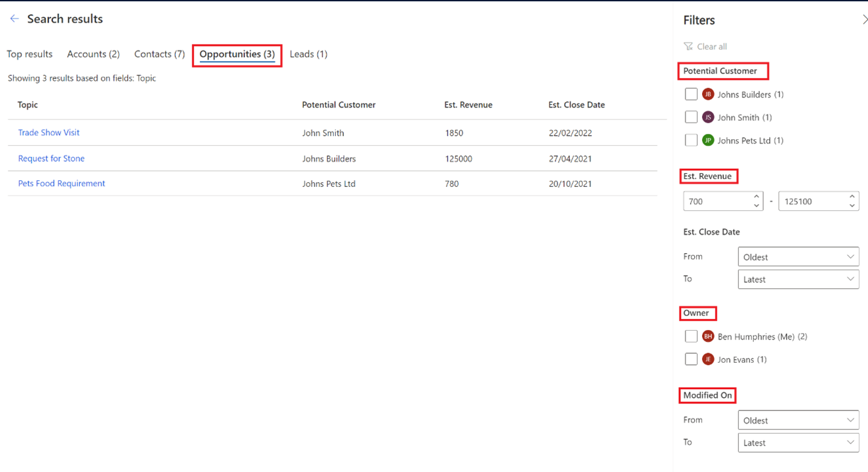Click the John Smith JS avatar

708,117
